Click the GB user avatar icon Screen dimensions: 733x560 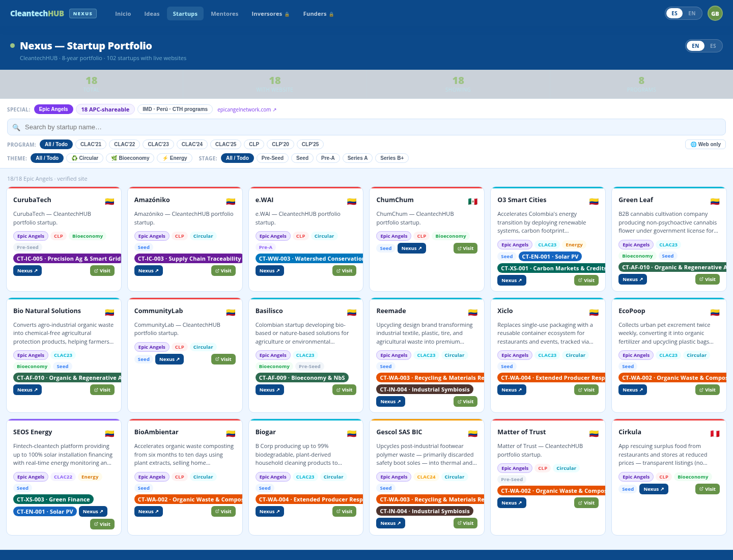pyautogui.click(x=715, y=13)
